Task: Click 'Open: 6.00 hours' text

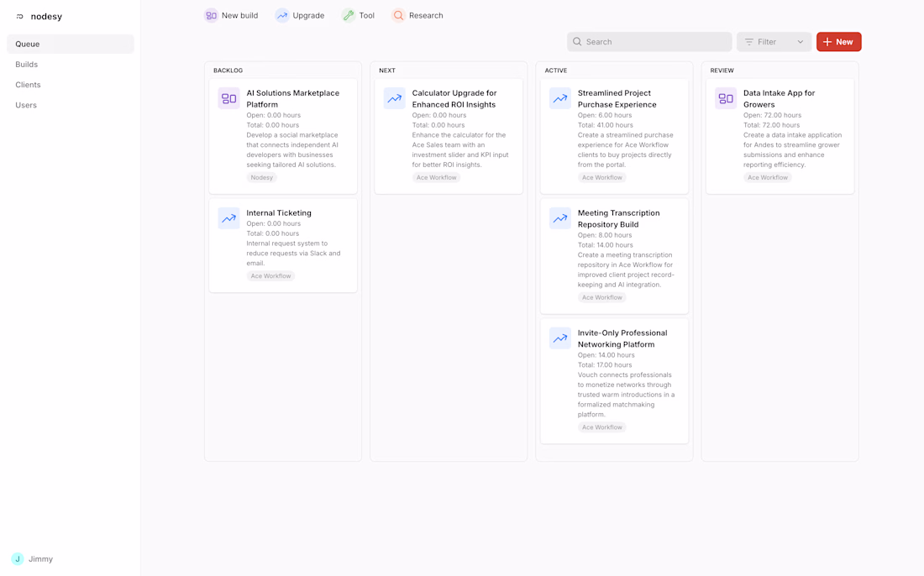Action: point(605,115)
